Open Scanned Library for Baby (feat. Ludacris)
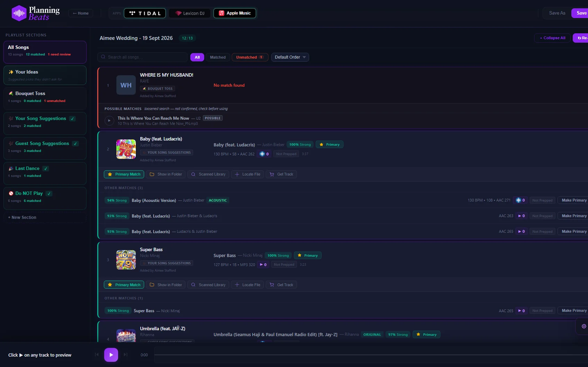The height and width of the screenshot is (367, 588). coord(208,174)
